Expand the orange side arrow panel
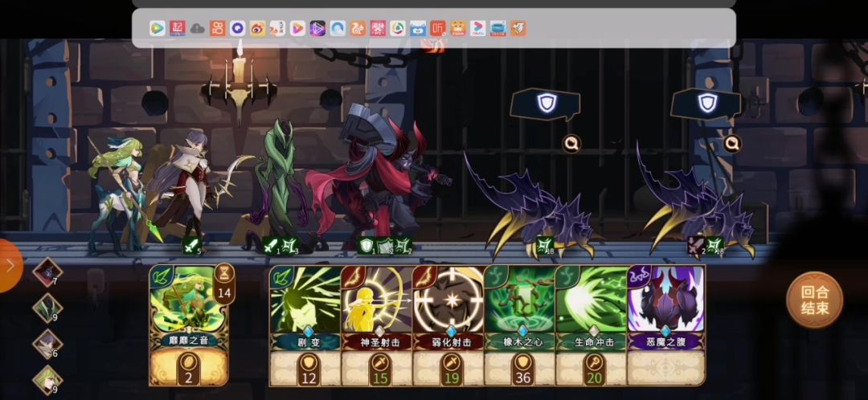The height and width of the screenshot is (400, 868). tap(10, 266)
